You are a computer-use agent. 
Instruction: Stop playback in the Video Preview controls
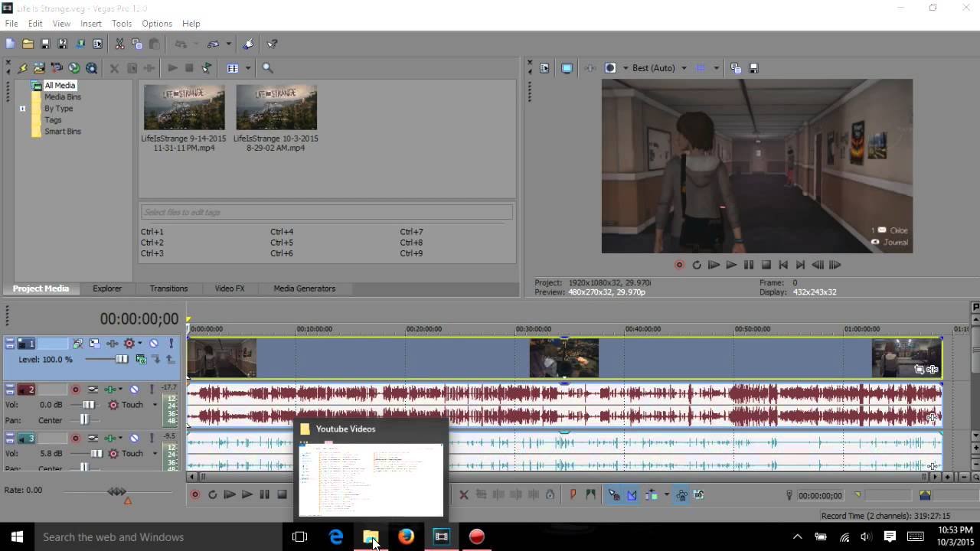coord(766,265)
